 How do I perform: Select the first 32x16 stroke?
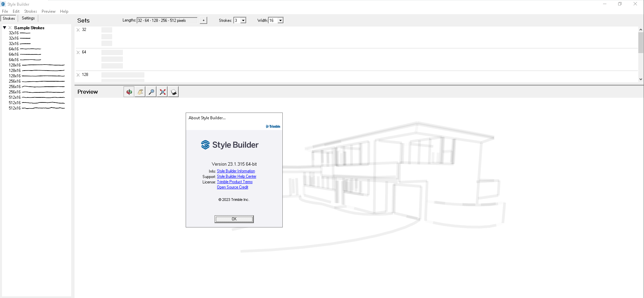click(x=19, y=33)
